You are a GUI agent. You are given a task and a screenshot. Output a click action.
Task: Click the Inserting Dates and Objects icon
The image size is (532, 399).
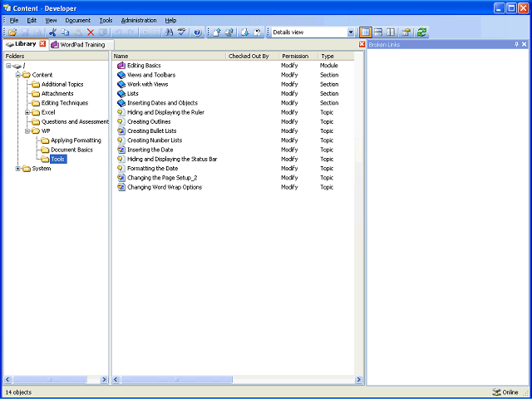(121, 103)
